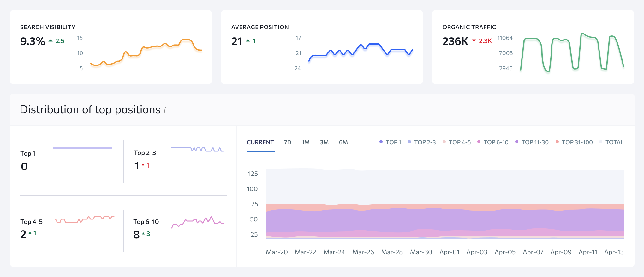
Task: Click the 125 y-axis label on distribution chart
Action: click(253, 174)
